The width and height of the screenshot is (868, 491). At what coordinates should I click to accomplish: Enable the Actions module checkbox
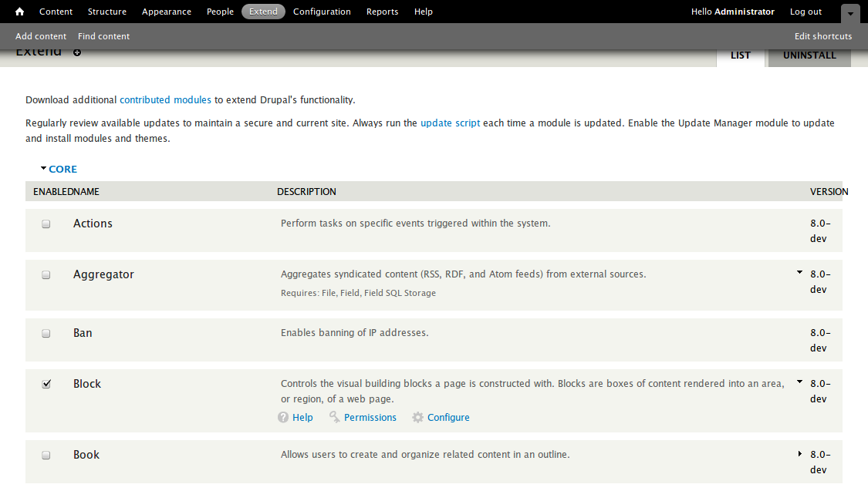[46, 224]
